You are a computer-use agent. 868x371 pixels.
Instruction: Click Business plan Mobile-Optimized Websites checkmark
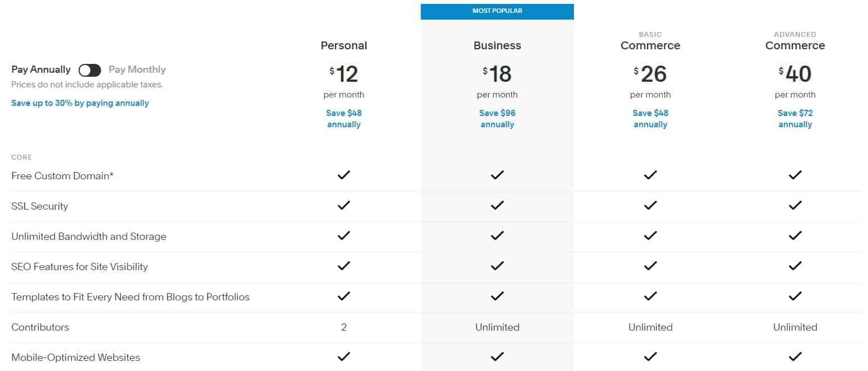pos(497,357)
